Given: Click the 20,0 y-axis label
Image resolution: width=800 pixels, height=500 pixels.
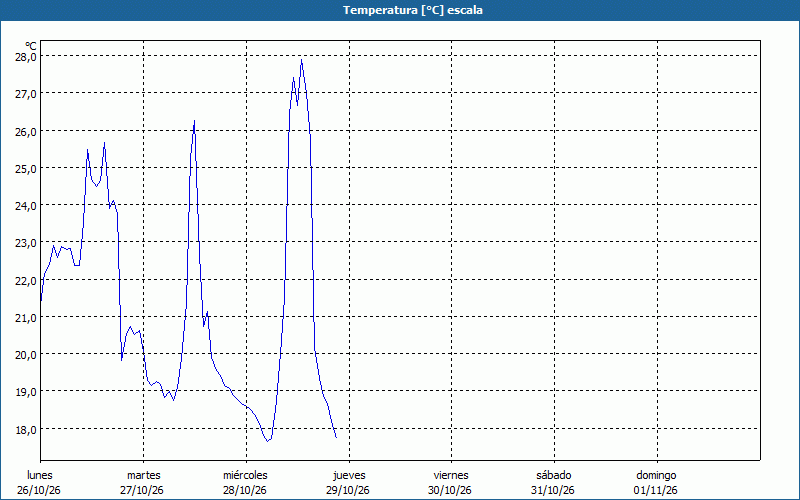Looking at the screenshot, I should click(26, 355).
